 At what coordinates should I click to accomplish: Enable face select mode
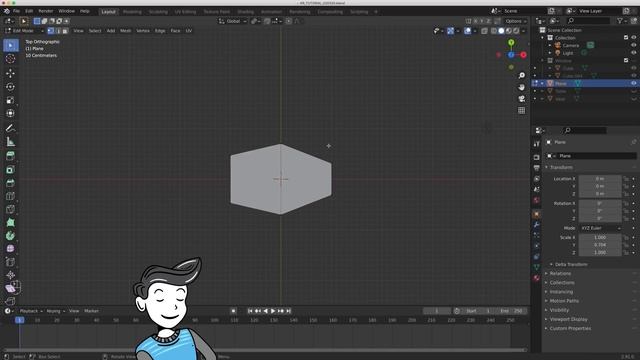pos(65,31)
